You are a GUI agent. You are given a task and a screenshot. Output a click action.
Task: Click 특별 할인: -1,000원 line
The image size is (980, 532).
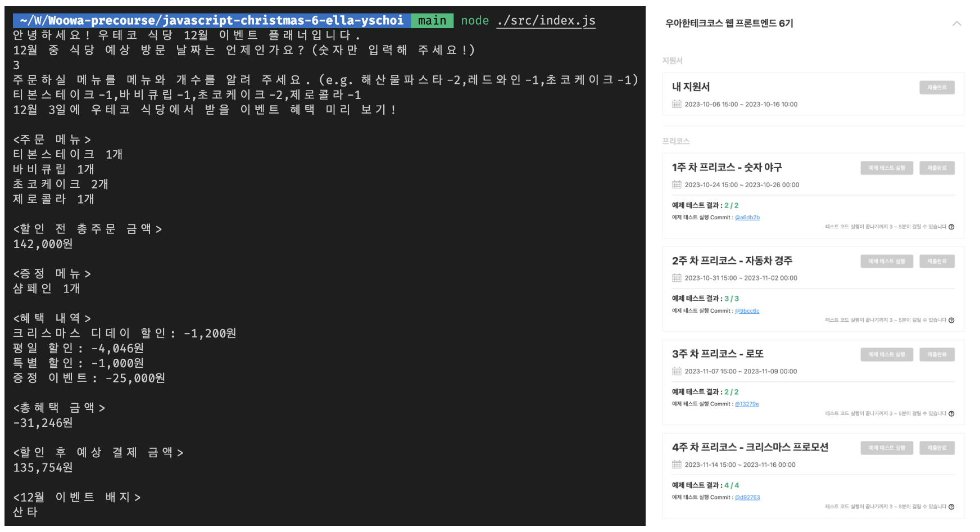click(x=78, y=363)
